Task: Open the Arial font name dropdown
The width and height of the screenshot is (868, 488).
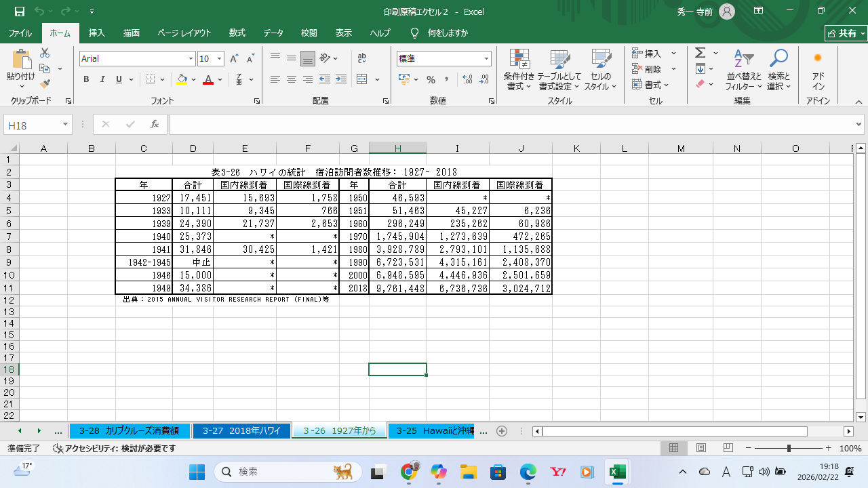Action: coord(191,59)
